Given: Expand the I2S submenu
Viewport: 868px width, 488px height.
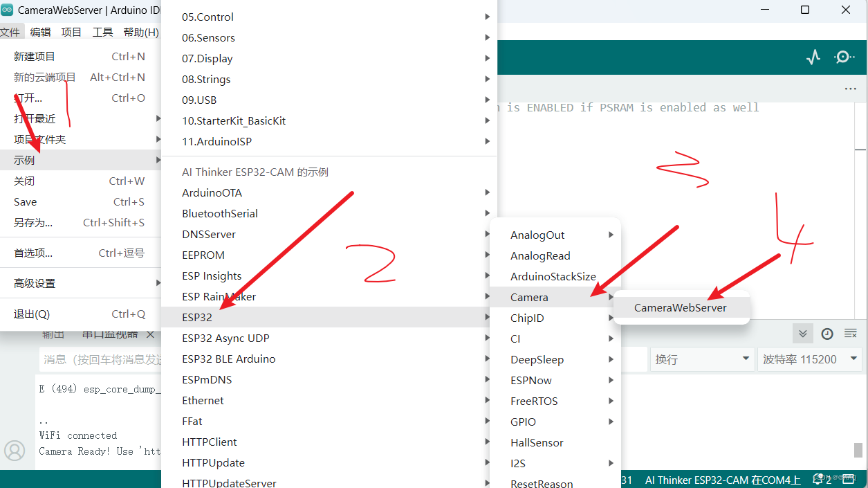Looking at the screenshot, I should click(555, 463).
